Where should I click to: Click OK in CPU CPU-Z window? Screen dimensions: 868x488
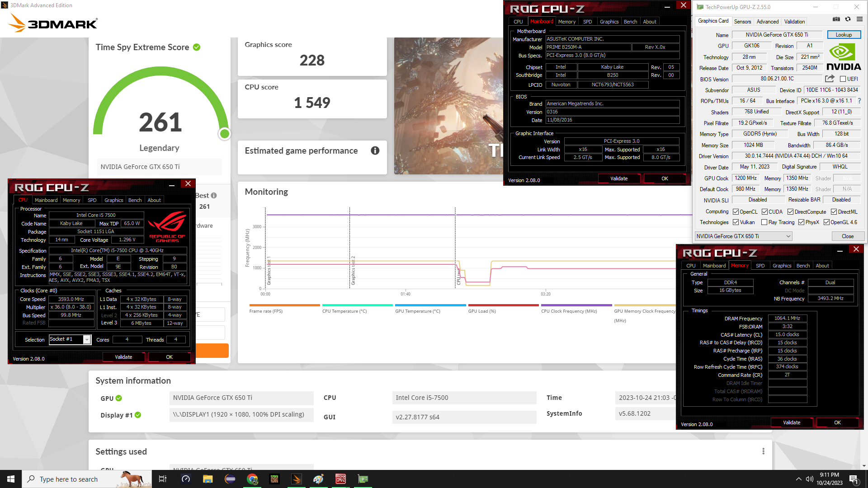click(169, 357)
